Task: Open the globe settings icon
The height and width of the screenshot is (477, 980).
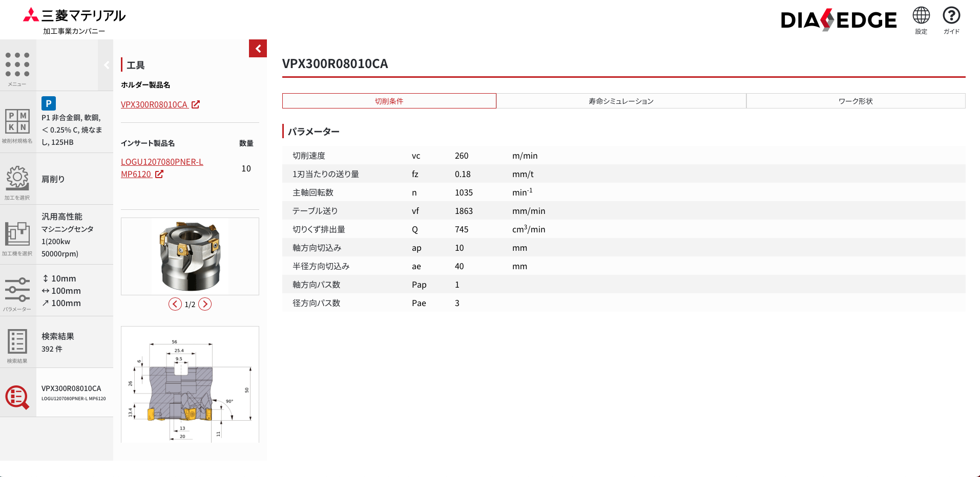Action: click(921, 15)
